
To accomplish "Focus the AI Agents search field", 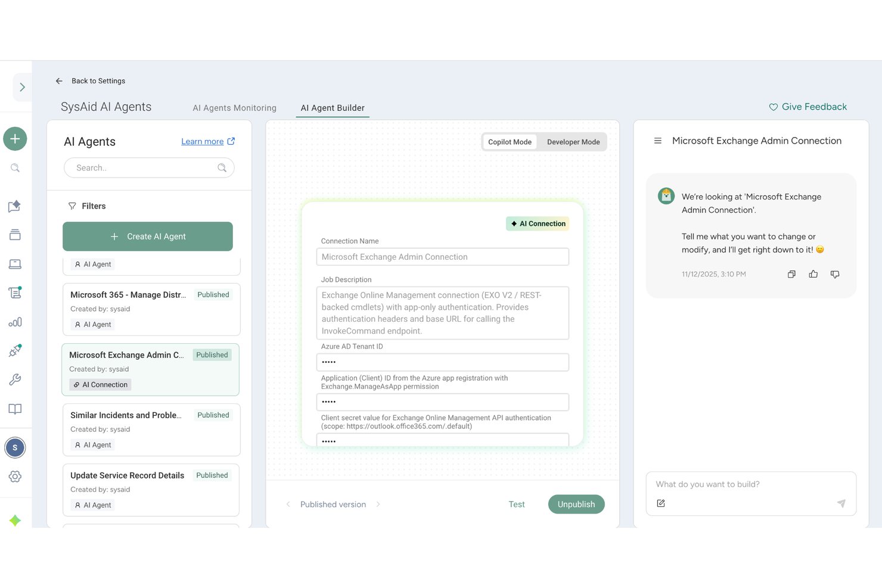I will pos(149,168).
